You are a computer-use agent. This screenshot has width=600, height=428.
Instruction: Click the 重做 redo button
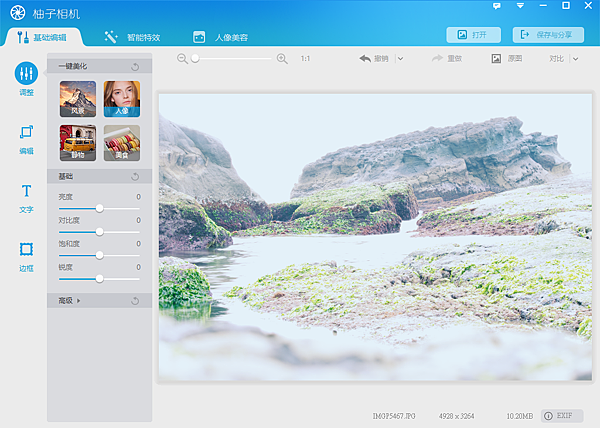447,59
